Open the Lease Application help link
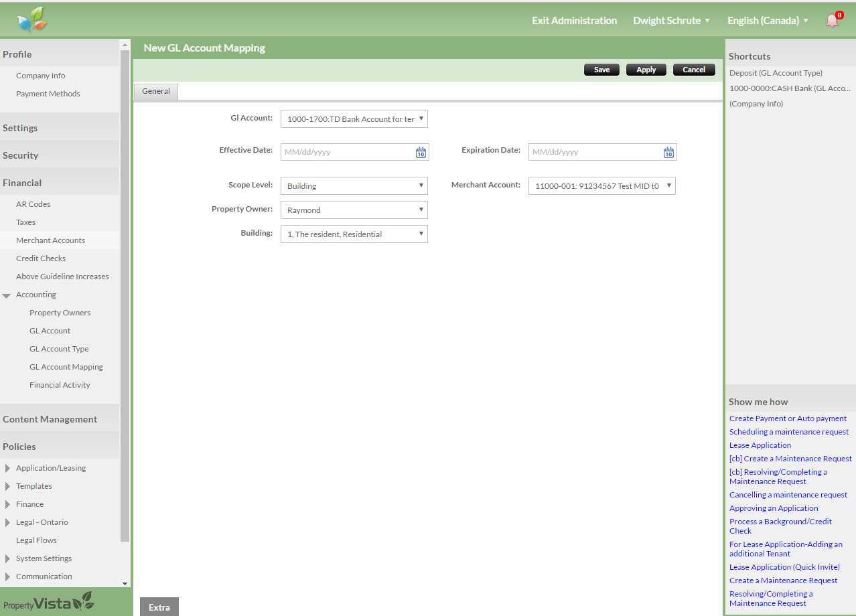This screenshot has height=616, width=856. point(760,445)
